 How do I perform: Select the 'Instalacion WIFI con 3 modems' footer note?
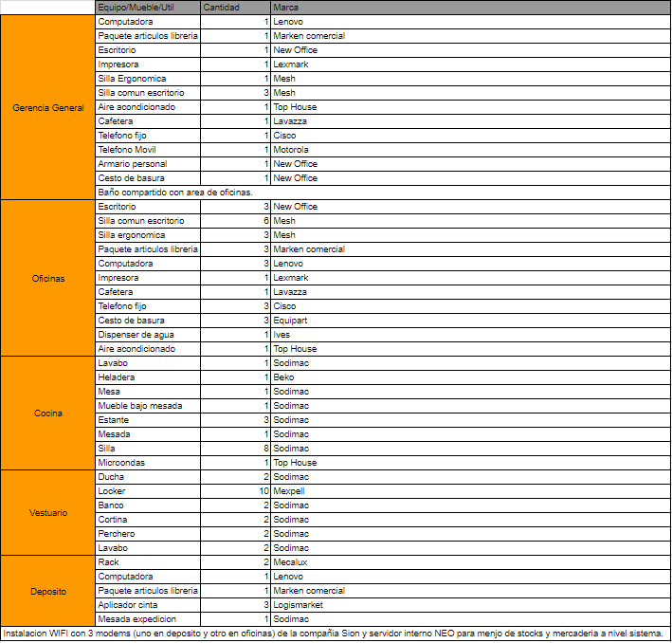click(x=336, y=634)
